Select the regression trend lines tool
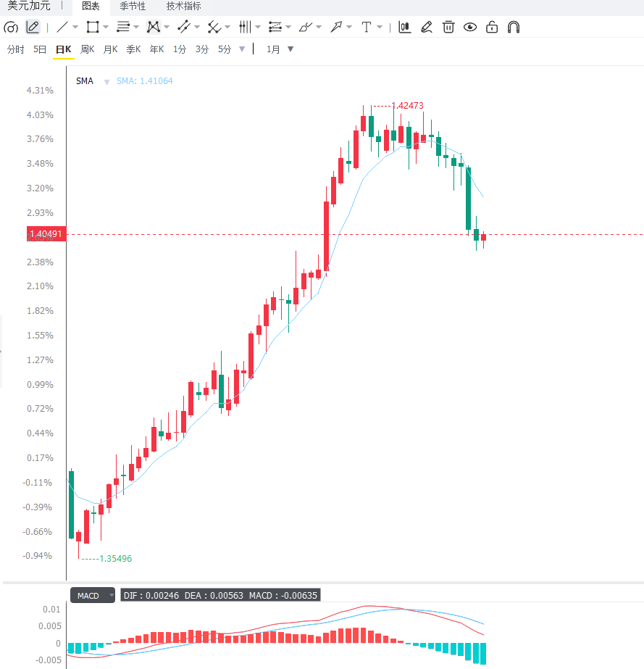This screenshot has height=669, width=644. click(x=275, y=28)
